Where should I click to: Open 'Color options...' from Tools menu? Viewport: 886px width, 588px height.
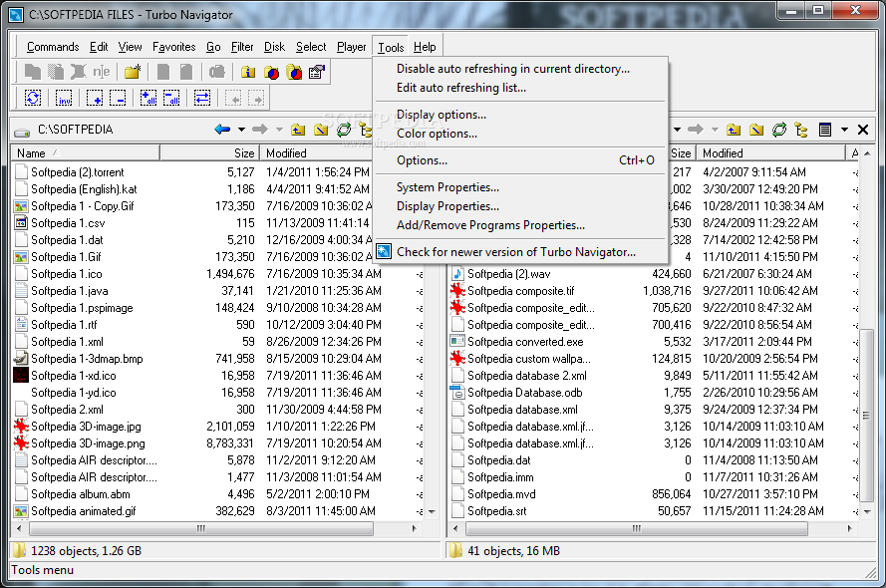(x=520, y=134)
